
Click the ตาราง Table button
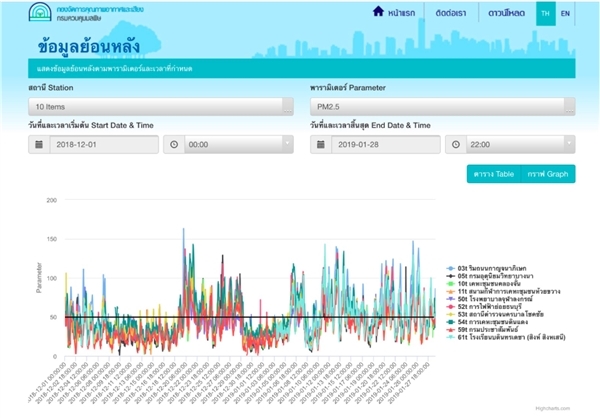point(494,174)
